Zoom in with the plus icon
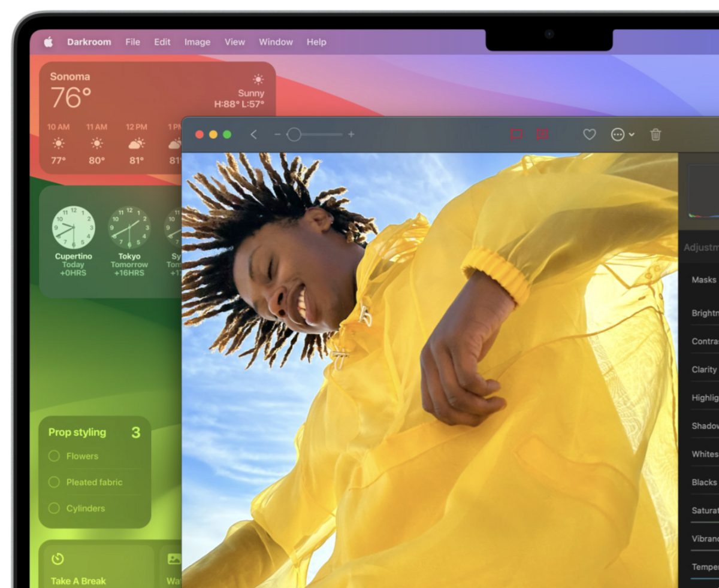Screen dimensions: 719x588 click(351, 135)
